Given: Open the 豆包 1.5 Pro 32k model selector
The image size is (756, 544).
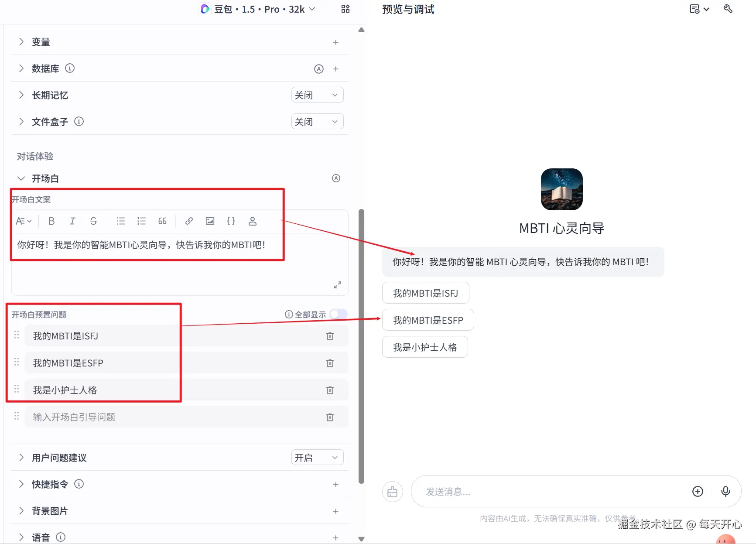Looking at the screenshot, I should tap(257, 9).
